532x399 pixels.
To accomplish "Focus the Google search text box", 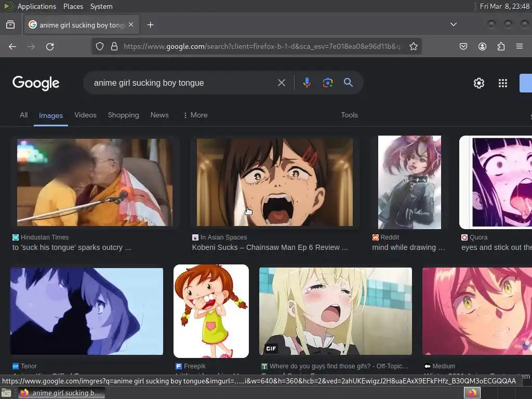I will click(183, 83).
